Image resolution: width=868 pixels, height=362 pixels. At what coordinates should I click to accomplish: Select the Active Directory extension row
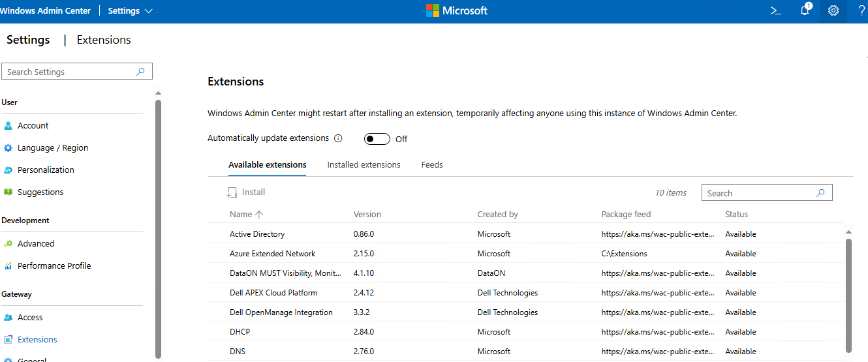point(526,234)
